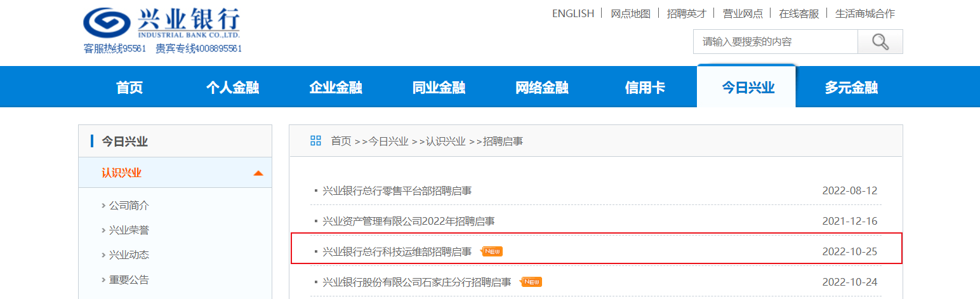The image size is (980, 299).
Task: Open 兴业资产管理有限公司2022年招聘启事
Action: click(x=408, y=221)
